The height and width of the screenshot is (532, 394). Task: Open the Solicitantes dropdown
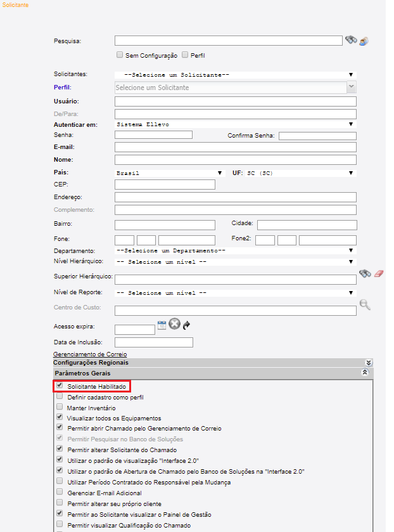click(x=235, y=75)
